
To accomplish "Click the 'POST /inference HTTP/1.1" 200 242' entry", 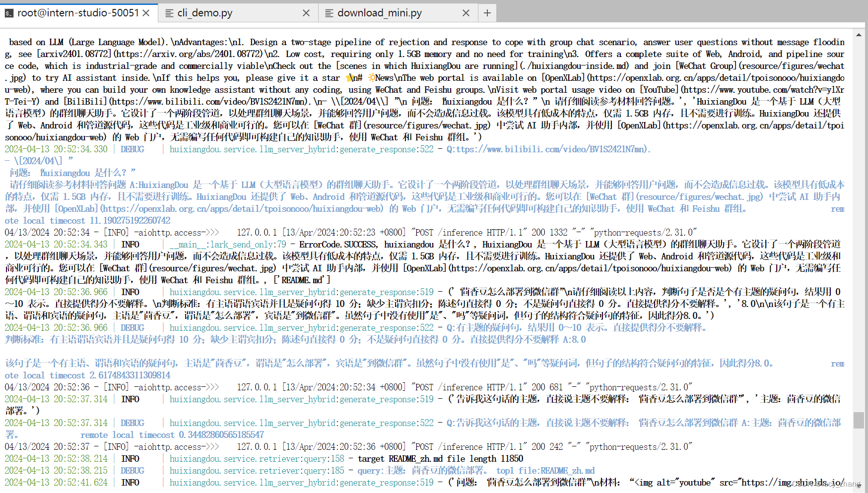I will [487, 447].
